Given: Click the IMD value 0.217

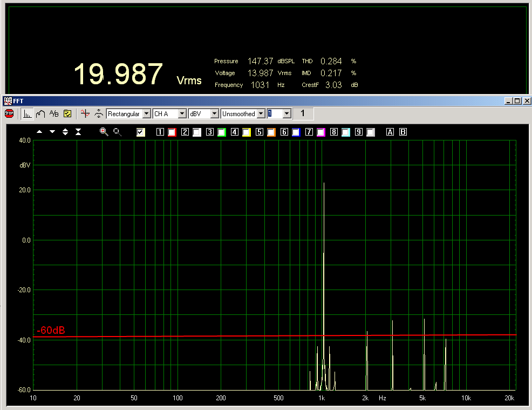Looking at the screenshot, I should (331, 73).
